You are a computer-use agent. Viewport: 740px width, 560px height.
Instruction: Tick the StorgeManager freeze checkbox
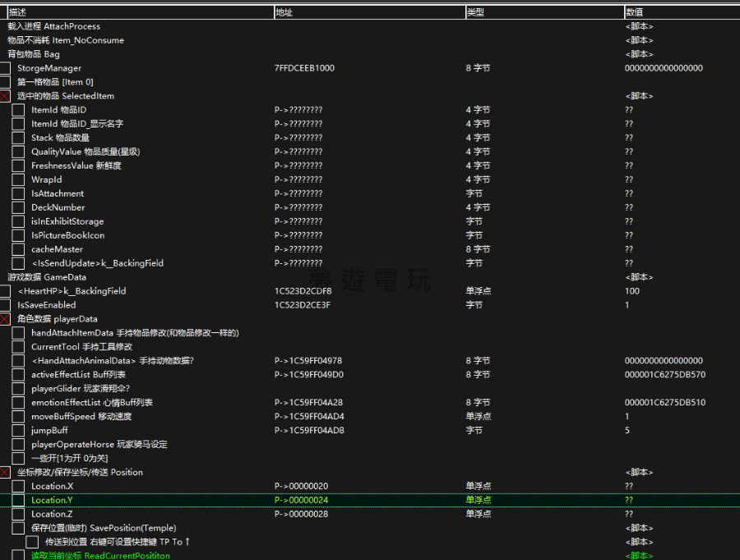5,68
